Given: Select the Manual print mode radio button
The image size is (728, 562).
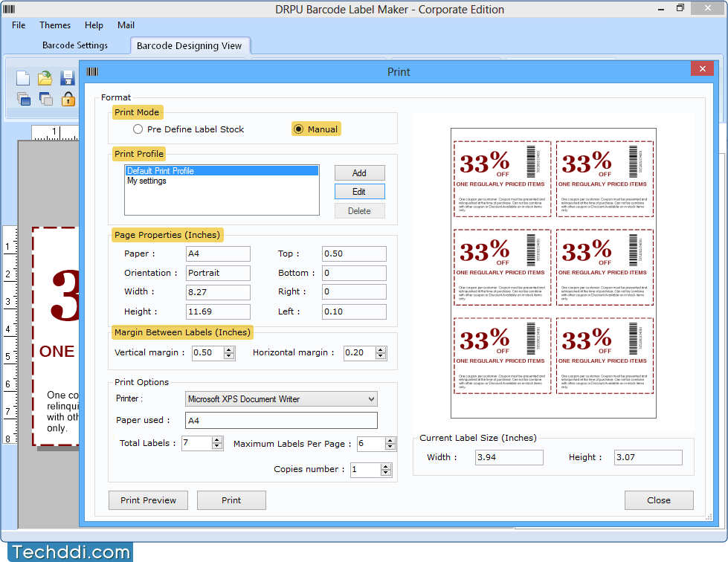Looking at the screenshot, I should coord(298,129).
